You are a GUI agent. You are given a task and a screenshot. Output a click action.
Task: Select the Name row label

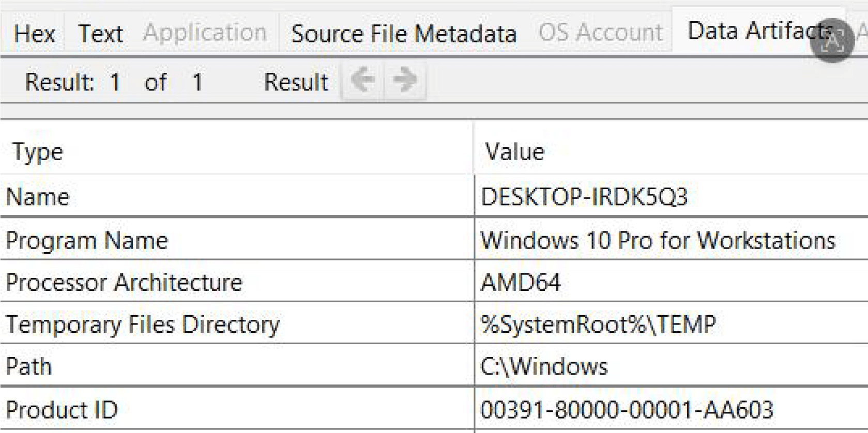click(x=37, y=197)
